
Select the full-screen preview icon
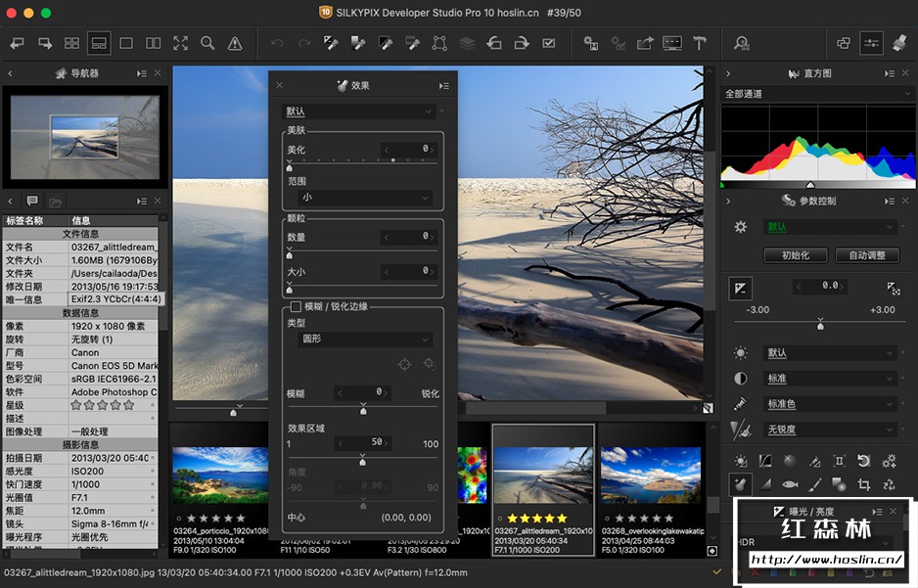pos(180,43)
